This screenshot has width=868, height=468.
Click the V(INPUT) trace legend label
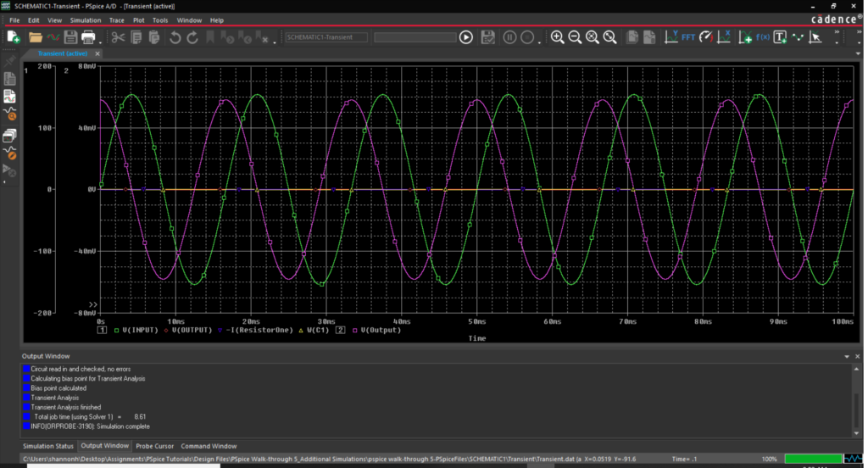click(x=140, y=330)
